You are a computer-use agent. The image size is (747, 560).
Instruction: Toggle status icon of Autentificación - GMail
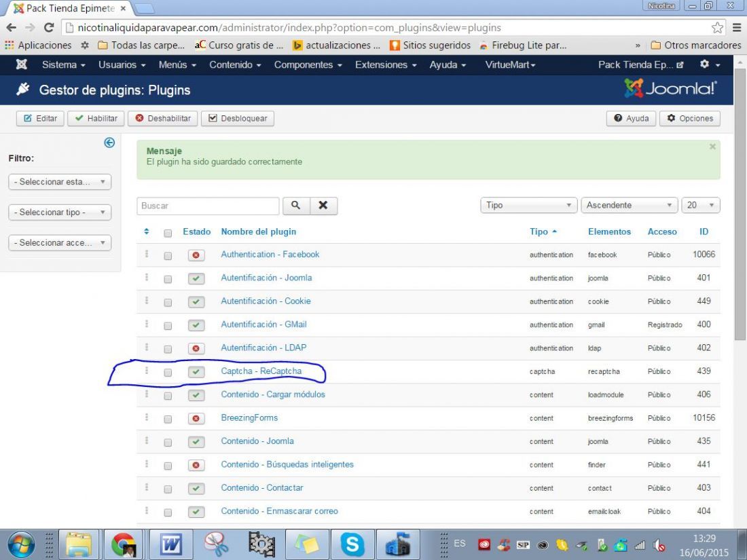[196, 325]
